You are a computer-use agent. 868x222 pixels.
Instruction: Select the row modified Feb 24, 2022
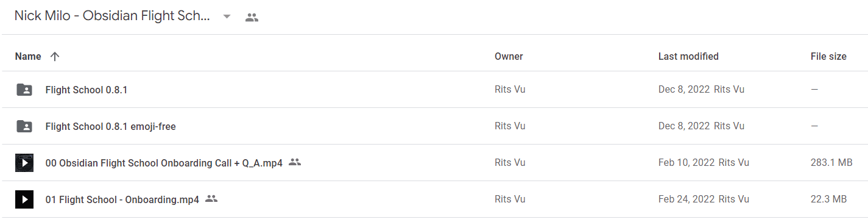tap(434, 199)
